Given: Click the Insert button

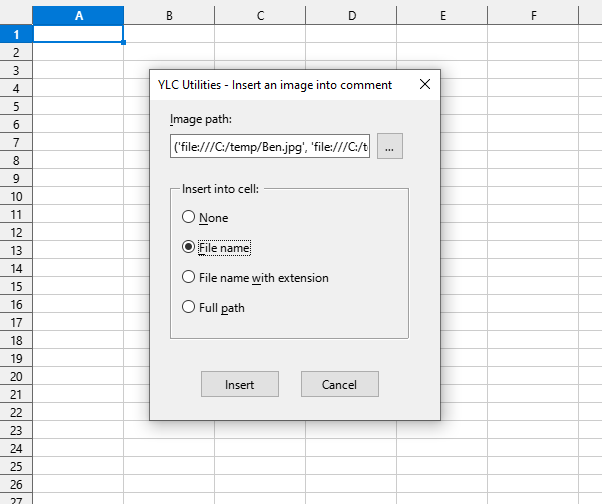Looking at the screenshot, I should [x=240, y=384].
